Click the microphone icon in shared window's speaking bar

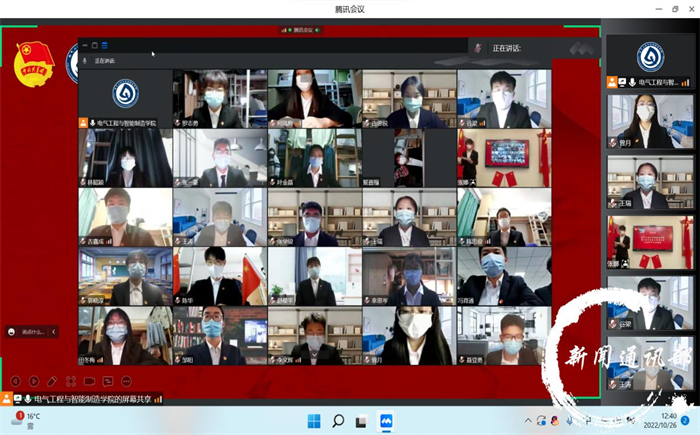[x=85, y=61]
